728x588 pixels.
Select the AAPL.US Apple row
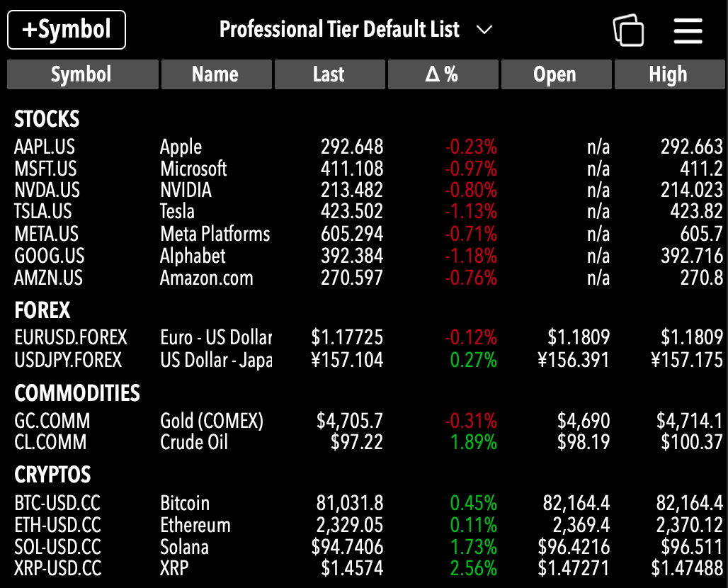tap(368, 147)
